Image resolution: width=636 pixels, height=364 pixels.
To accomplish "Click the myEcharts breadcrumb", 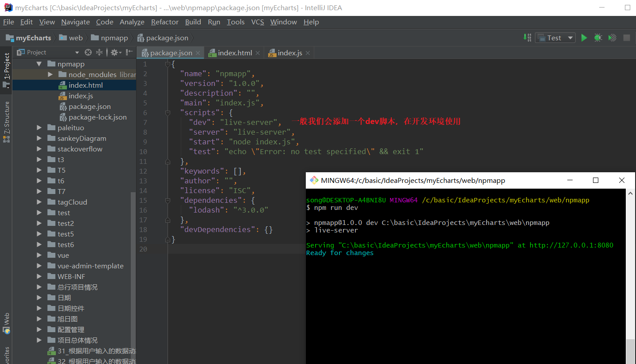I will pos(29,38).
